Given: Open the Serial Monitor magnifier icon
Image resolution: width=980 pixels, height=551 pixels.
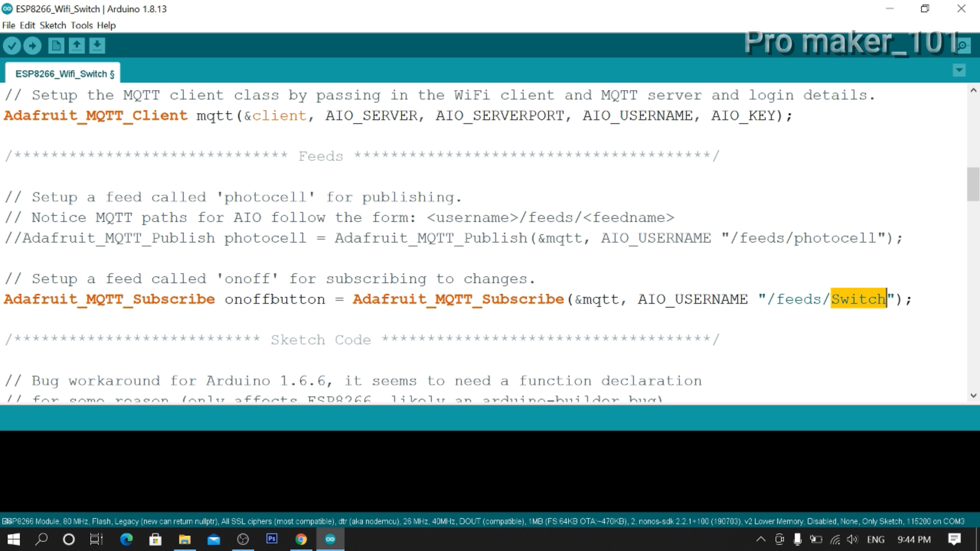Looking at the screenshot, I should point(962,45).
